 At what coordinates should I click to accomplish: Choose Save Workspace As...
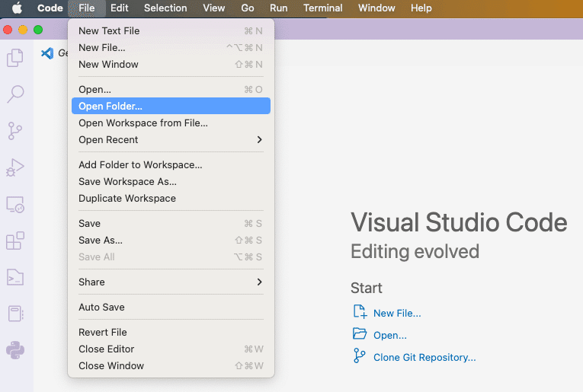coord(171,181)
